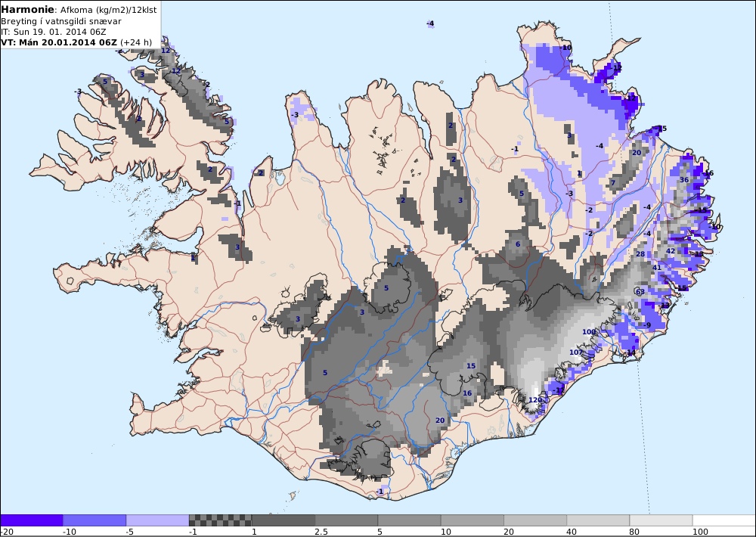Click the medium violet legend swatch (-10 to -5)
756x537 pixels.
(x=94, y=520)
